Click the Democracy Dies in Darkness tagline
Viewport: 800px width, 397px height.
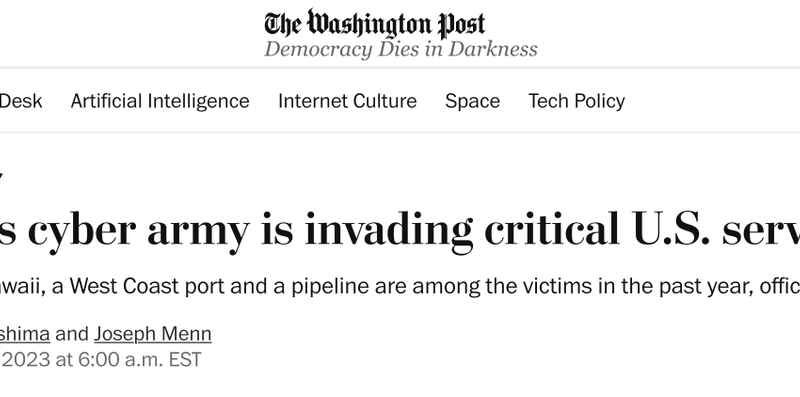pyautogui.click(x=401, y=50)
